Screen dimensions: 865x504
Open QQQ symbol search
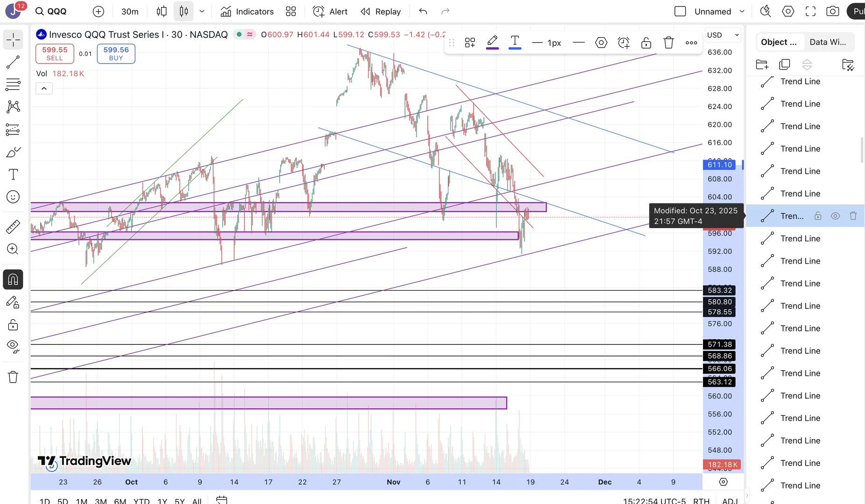51,12
